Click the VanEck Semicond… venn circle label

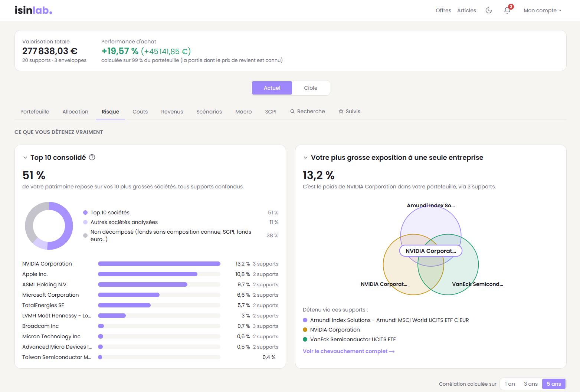click(x=478, y=284)
